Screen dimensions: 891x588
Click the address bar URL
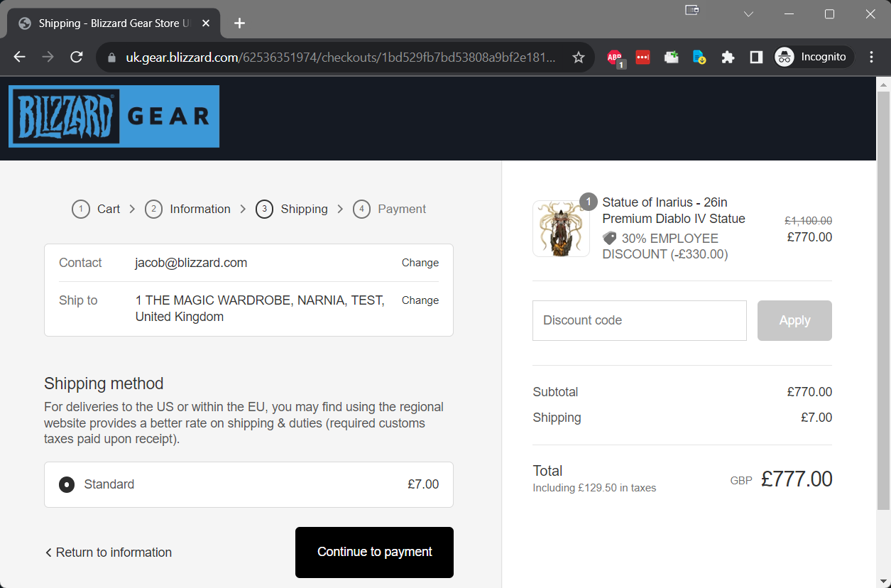(341, 58)
